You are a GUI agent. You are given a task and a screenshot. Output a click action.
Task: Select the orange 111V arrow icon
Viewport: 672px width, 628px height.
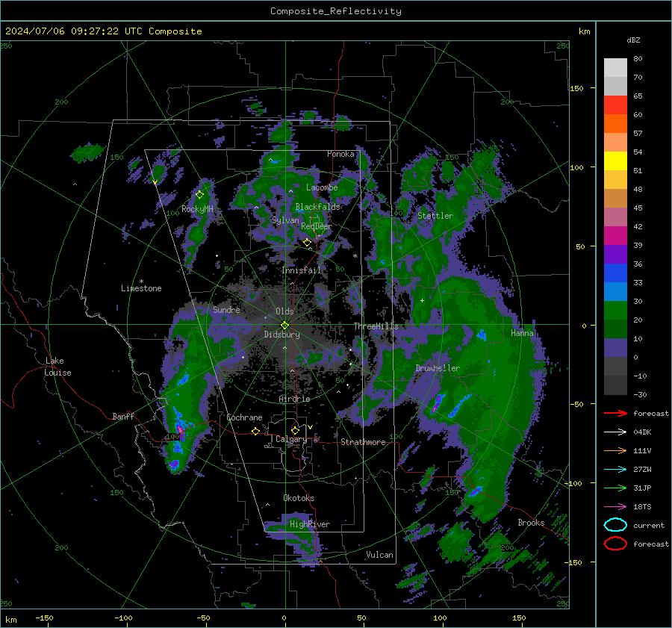[615, 450]
